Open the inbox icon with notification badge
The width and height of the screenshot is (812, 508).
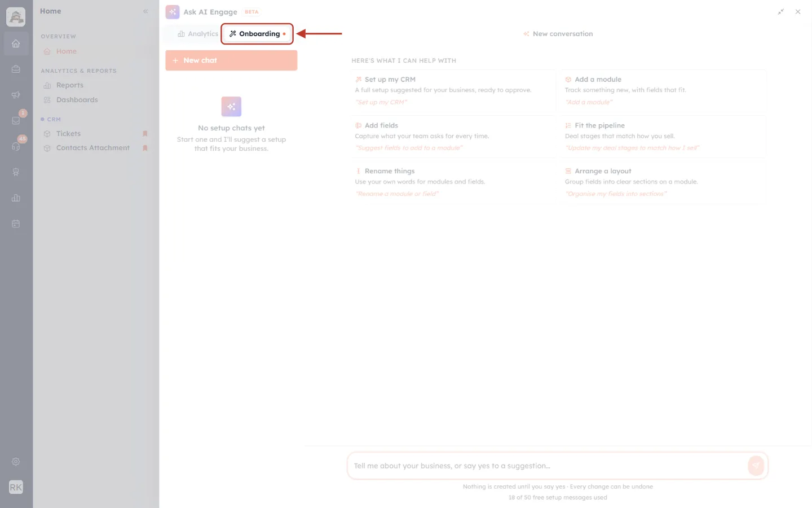tap(16, 120)
